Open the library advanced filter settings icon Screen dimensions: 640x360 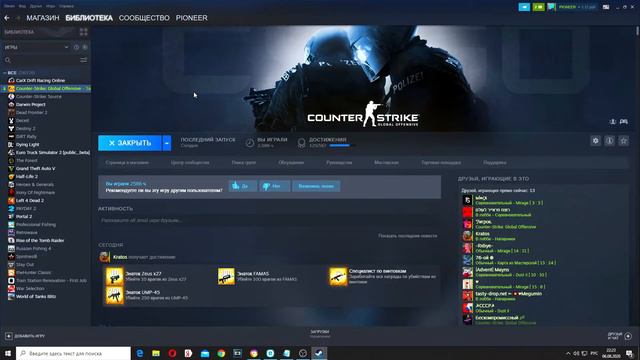pos(84,60)
